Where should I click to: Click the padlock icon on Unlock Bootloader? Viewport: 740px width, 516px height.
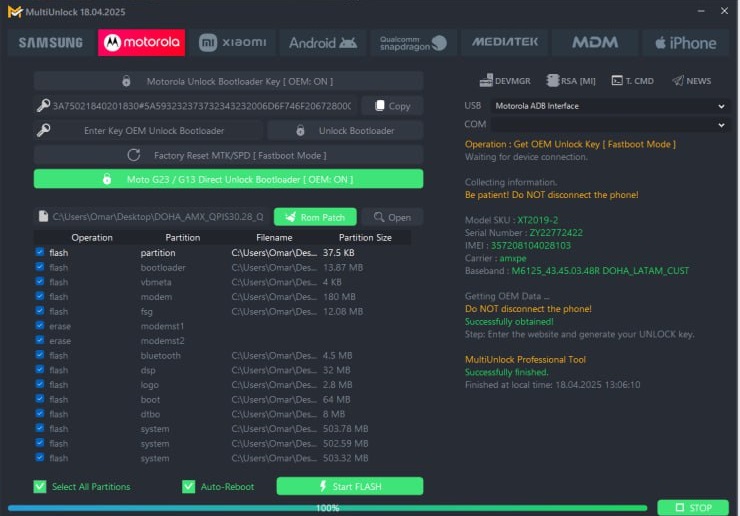click(300, 130)
